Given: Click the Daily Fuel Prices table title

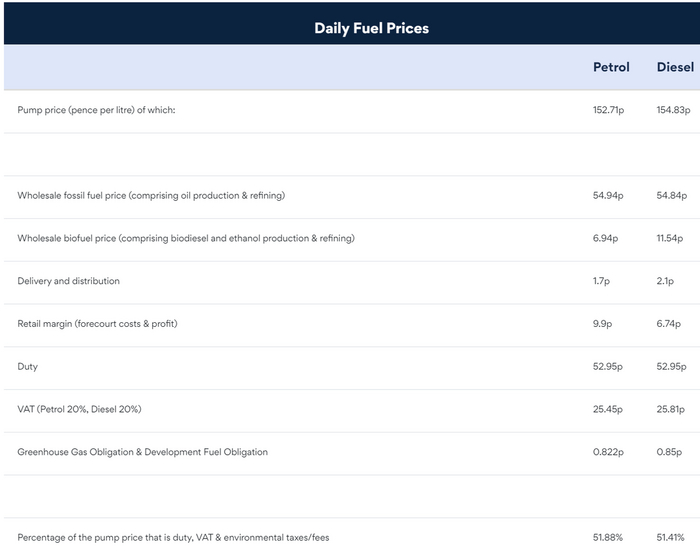Looking at the screenshot, I should point(371,28).
